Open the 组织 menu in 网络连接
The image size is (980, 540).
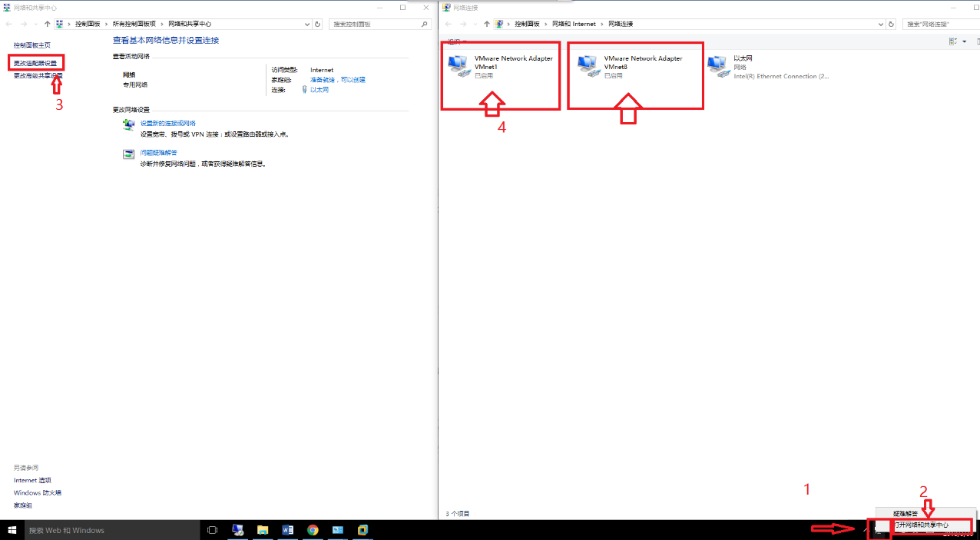456,41
